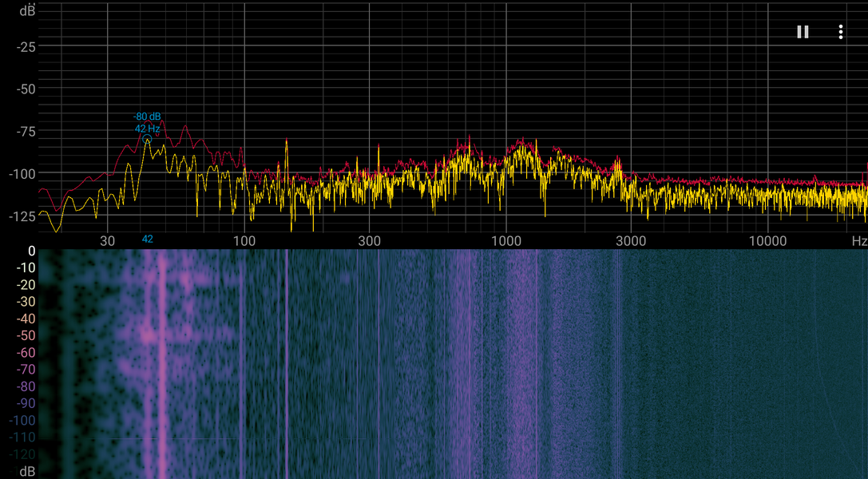Click the '-100' dB spectrum axis label
868x479 pixels.
(x=22, y=174)
